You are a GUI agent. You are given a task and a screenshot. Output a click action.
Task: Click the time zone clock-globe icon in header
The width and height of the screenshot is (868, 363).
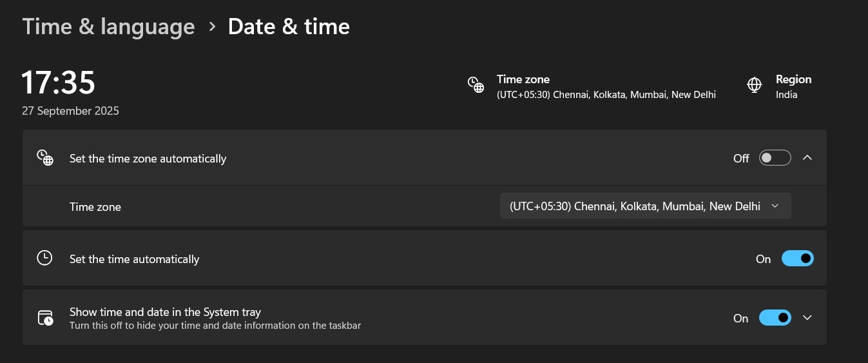[476, 85]
